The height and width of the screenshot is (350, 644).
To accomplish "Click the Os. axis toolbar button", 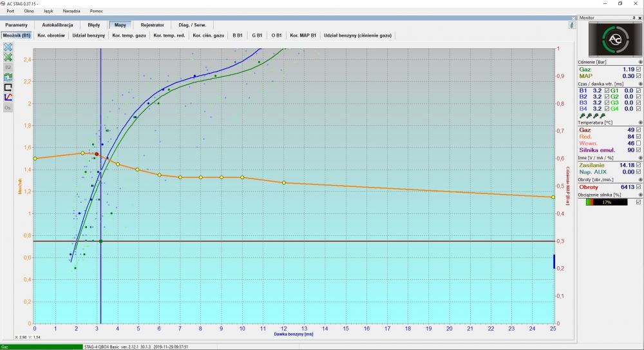I will [x=8, y=108].
